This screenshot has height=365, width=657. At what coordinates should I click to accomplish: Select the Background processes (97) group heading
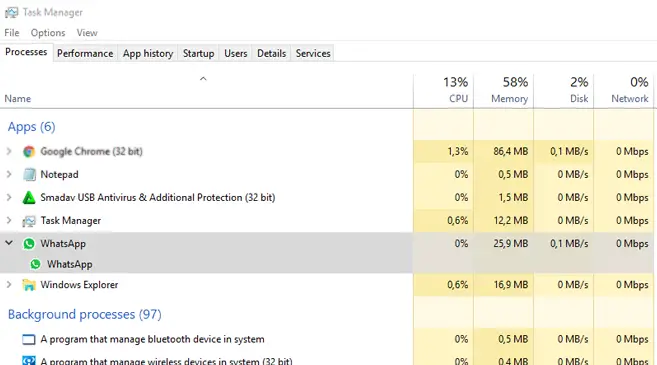(85, 314)
